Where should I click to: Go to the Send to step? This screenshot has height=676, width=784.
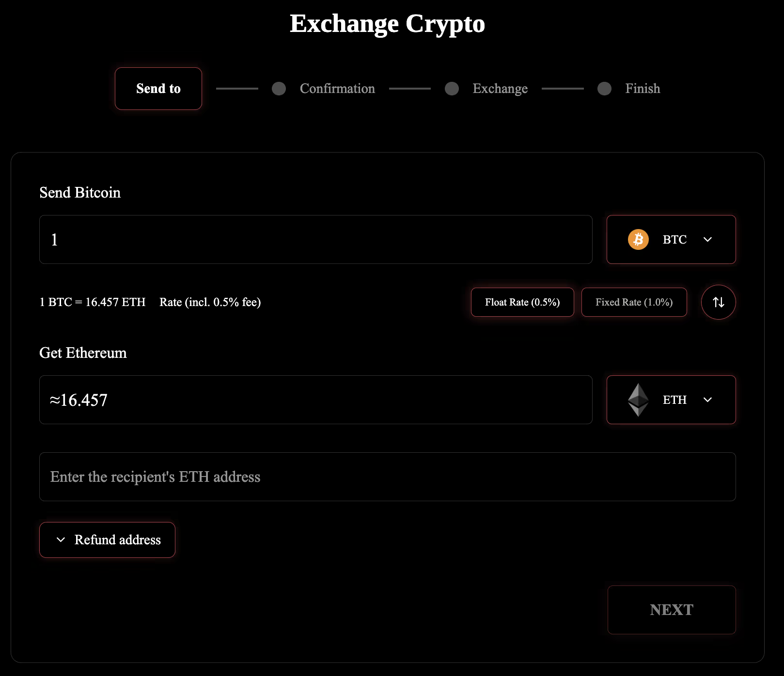click(158, 89)
